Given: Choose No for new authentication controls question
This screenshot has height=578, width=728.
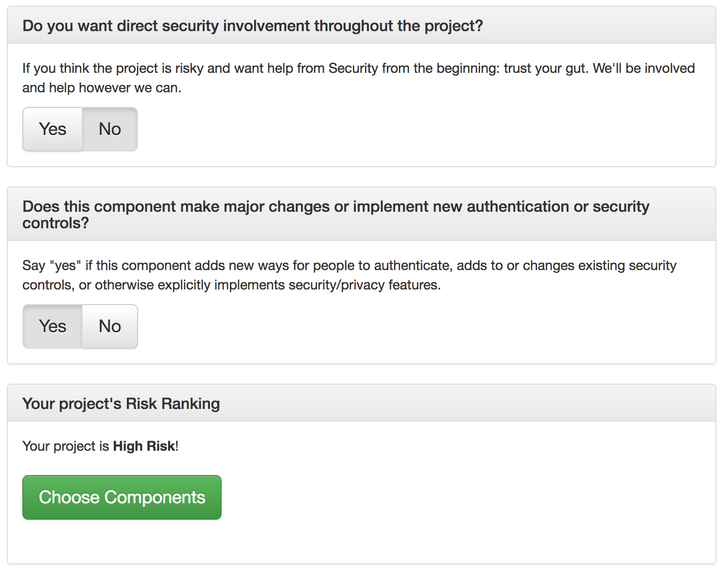Looking at the screenshot, I should pos(110,326).
